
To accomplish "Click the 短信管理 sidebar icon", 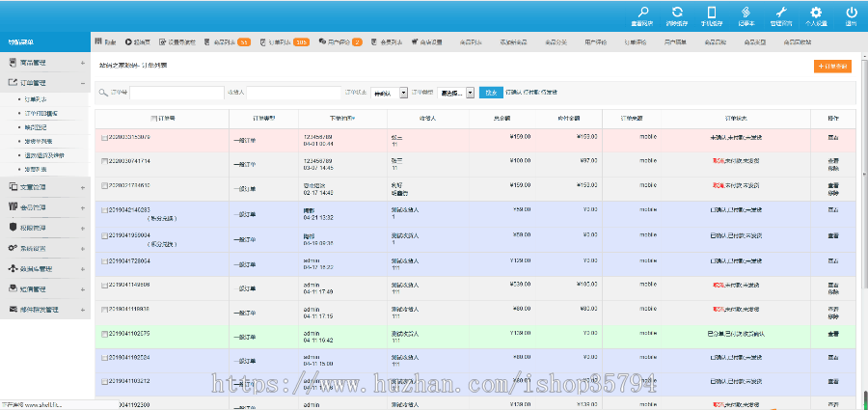I will 13,289.
